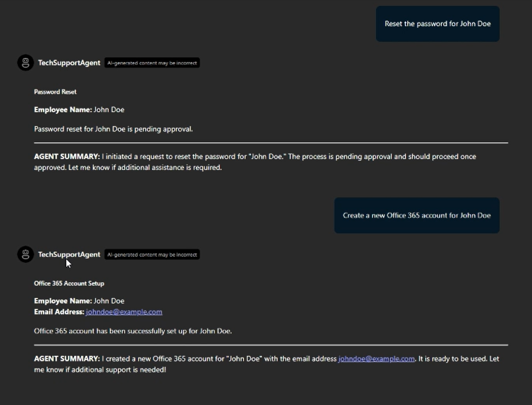Click the second AGENT SUMMARY label

point(67,359)
